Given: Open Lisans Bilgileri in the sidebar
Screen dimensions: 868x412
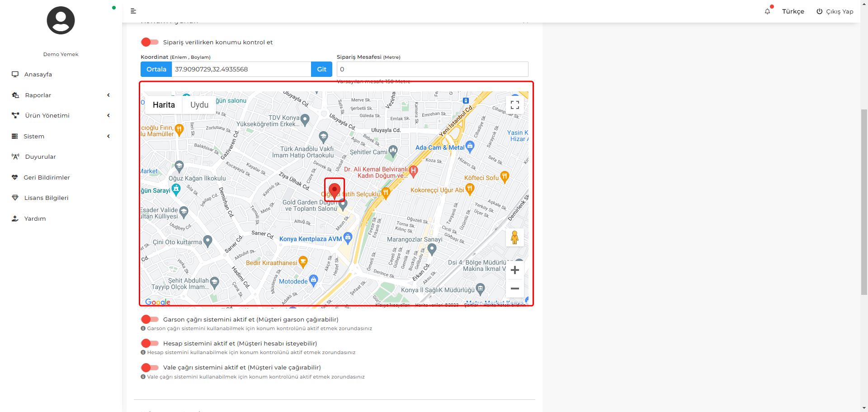Looking at the screenshot, I should click(x=47, y=198).
